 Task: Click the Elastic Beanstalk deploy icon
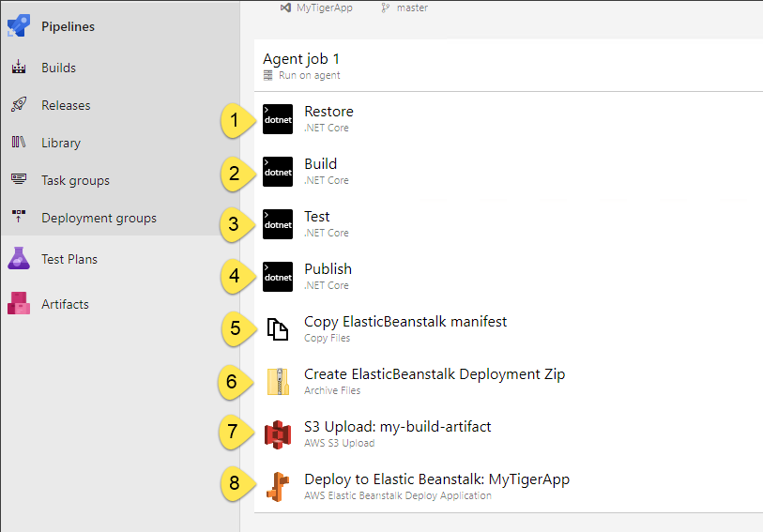[278, 487]
